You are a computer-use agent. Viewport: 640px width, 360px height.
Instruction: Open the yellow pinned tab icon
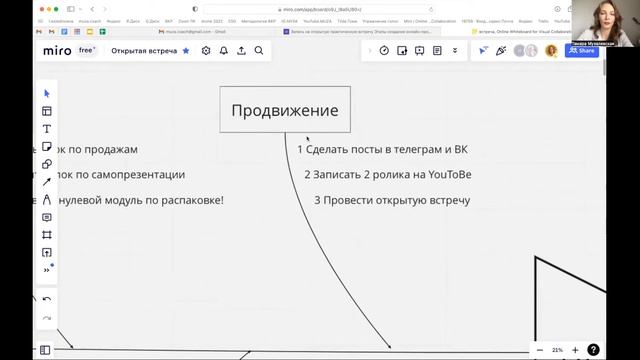point(90,31)
